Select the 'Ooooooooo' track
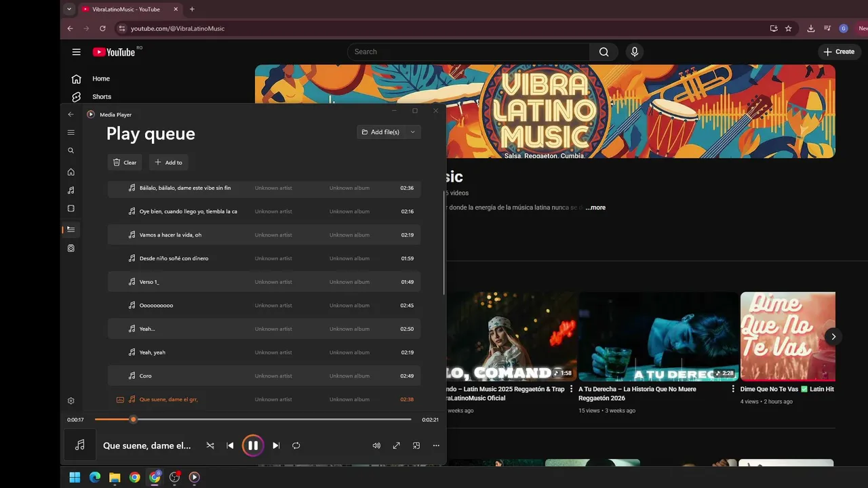 click(264, 305)
